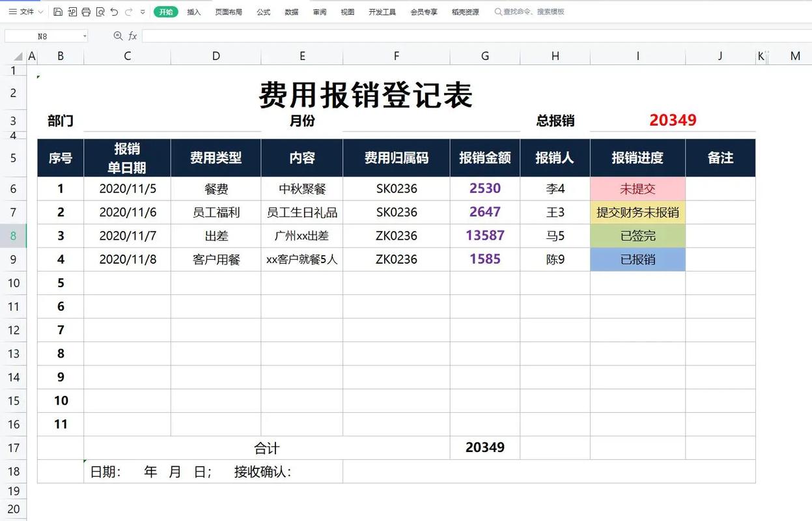Click the Undo arrow icon

click(115, 12)
